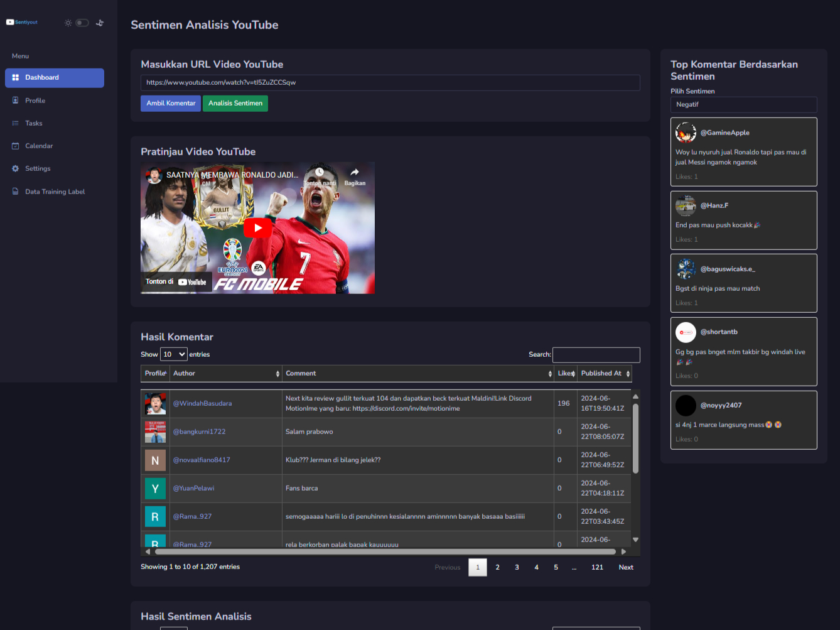Go to pagination page 2

(497, 567)
